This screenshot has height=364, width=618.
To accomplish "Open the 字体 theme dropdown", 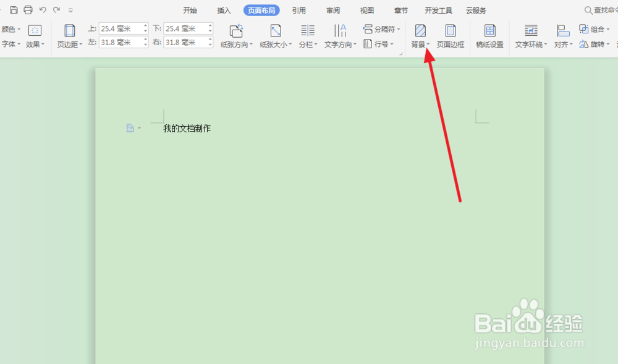I will coord(11,44).
